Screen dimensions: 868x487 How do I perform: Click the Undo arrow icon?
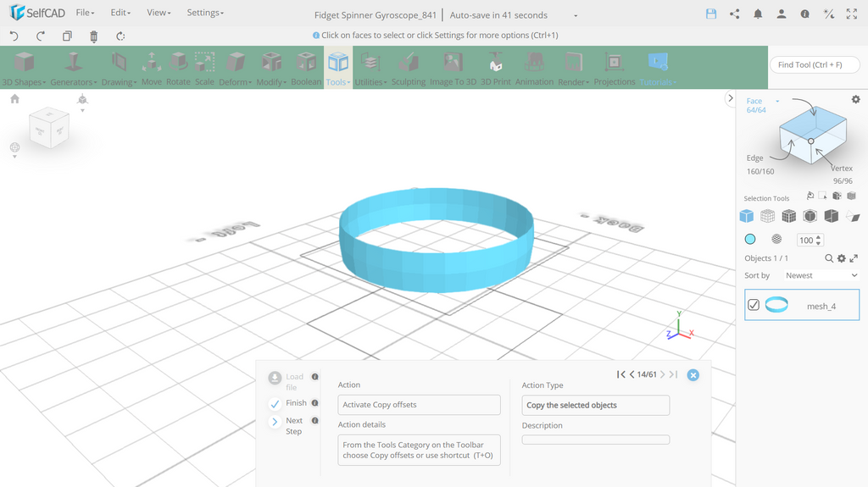(14, 36)
